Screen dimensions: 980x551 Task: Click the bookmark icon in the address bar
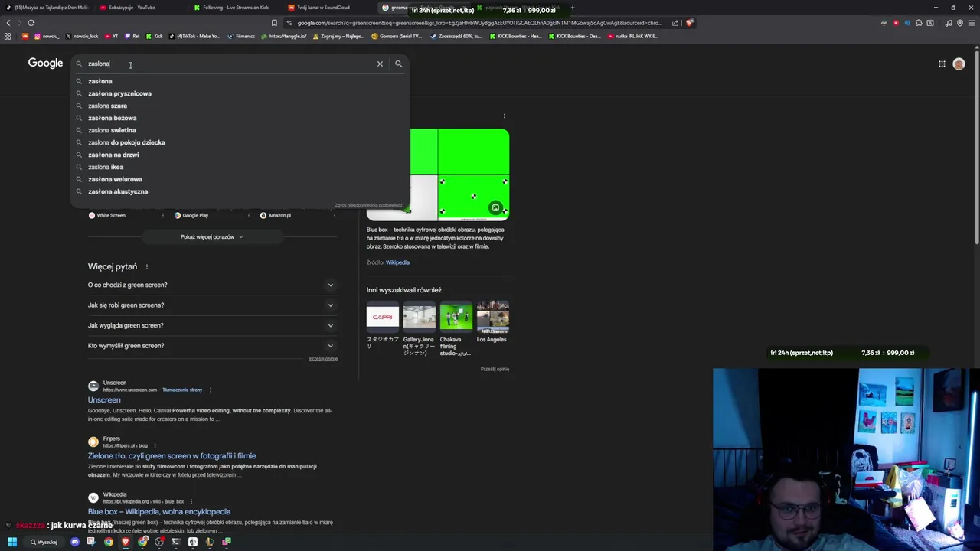274,23
